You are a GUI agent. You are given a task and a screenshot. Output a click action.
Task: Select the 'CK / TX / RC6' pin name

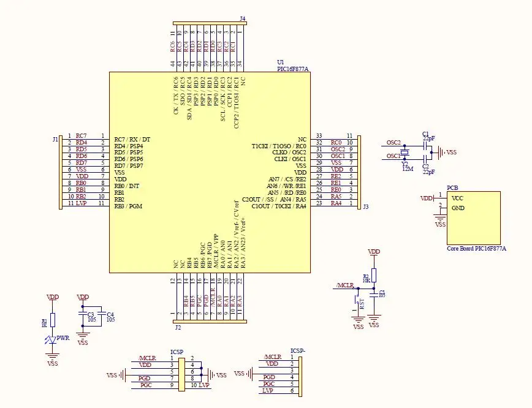click(x=176, y=96)
